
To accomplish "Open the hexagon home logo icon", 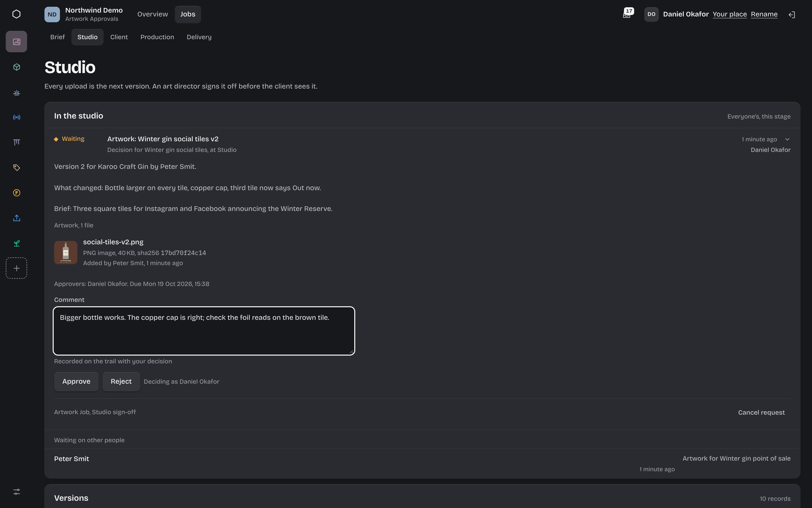I will [x=16, y=14].
